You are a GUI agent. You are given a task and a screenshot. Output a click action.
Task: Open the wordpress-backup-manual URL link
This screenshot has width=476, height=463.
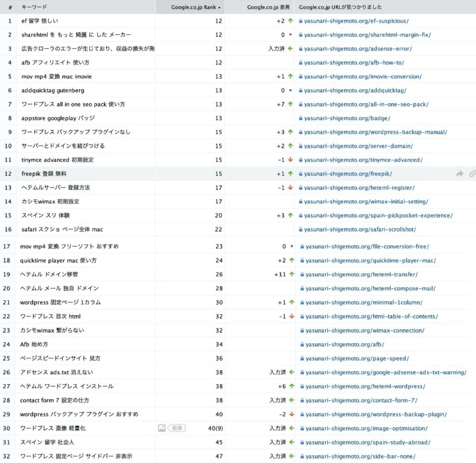tap(376, 132)
